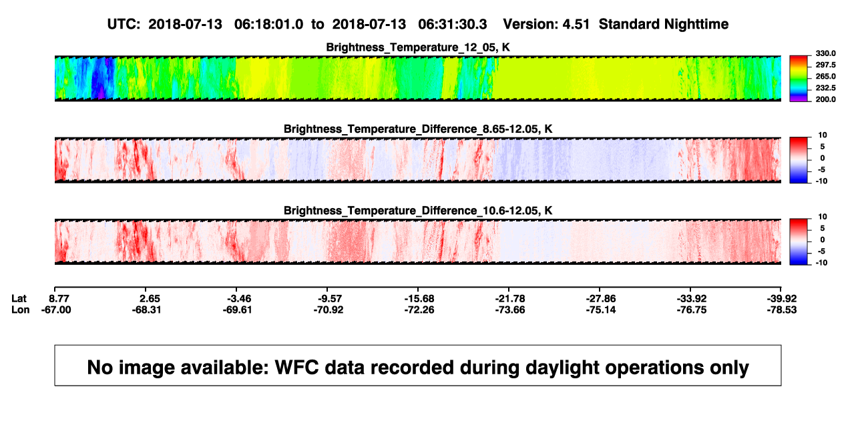Click the UTC end time 06:31:30.3

[451, 24]
